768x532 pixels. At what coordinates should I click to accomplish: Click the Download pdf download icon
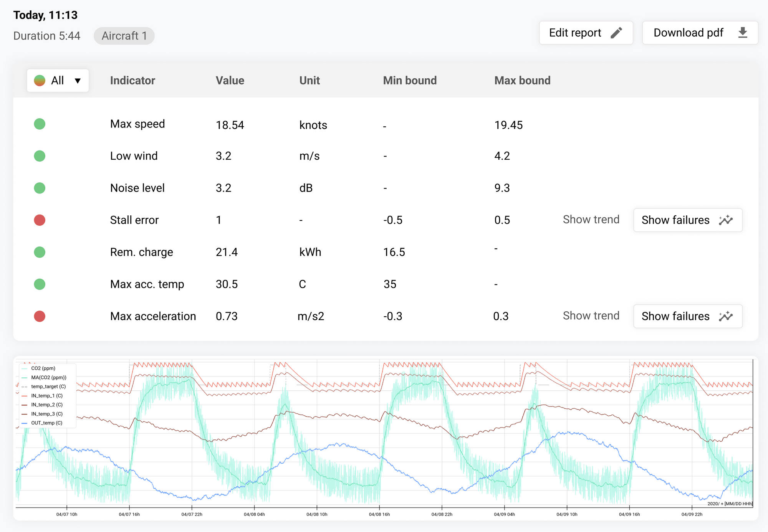click(743, 33)
